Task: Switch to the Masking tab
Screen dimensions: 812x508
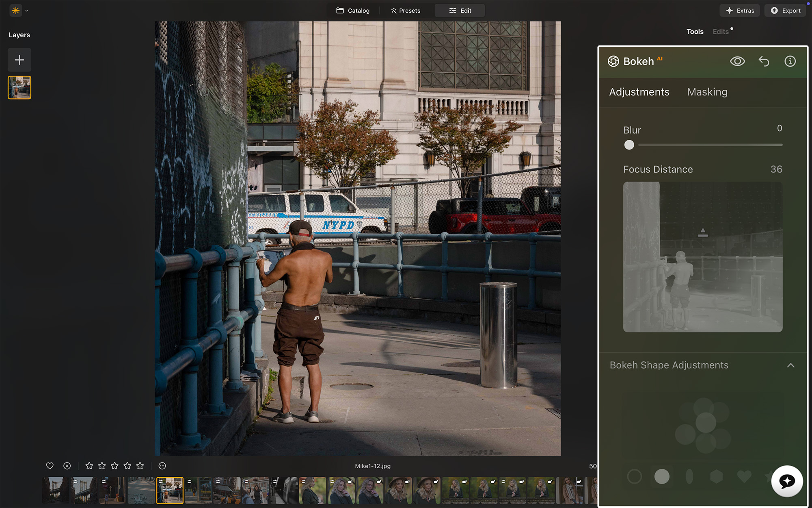Action: click(707, 92)
